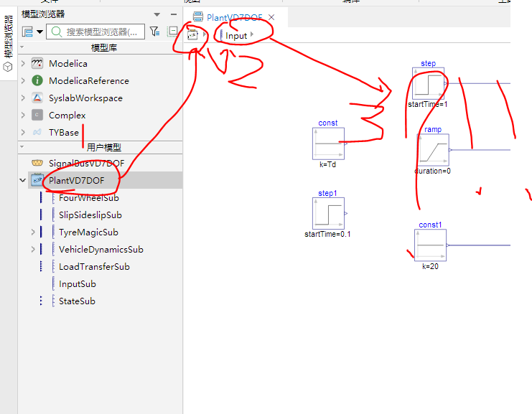Click the k=20 parameter label
The image size is (532, 414).
pos(430,266)
